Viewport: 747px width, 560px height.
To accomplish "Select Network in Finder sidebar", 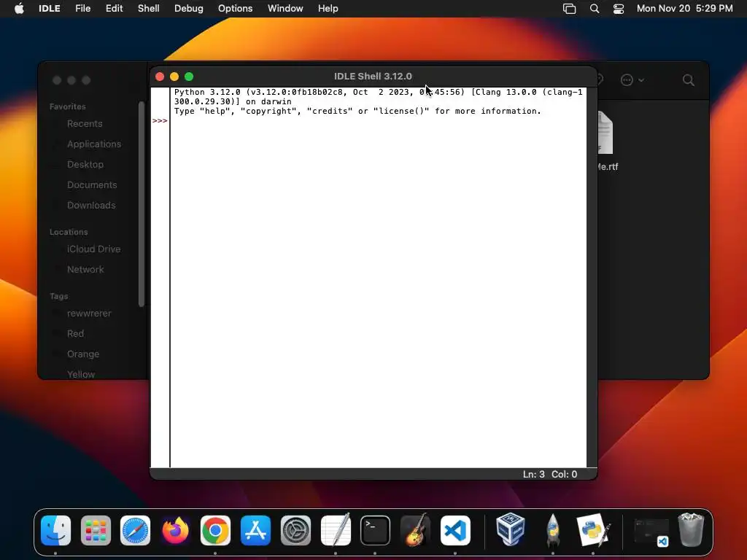I will [85, 270].
